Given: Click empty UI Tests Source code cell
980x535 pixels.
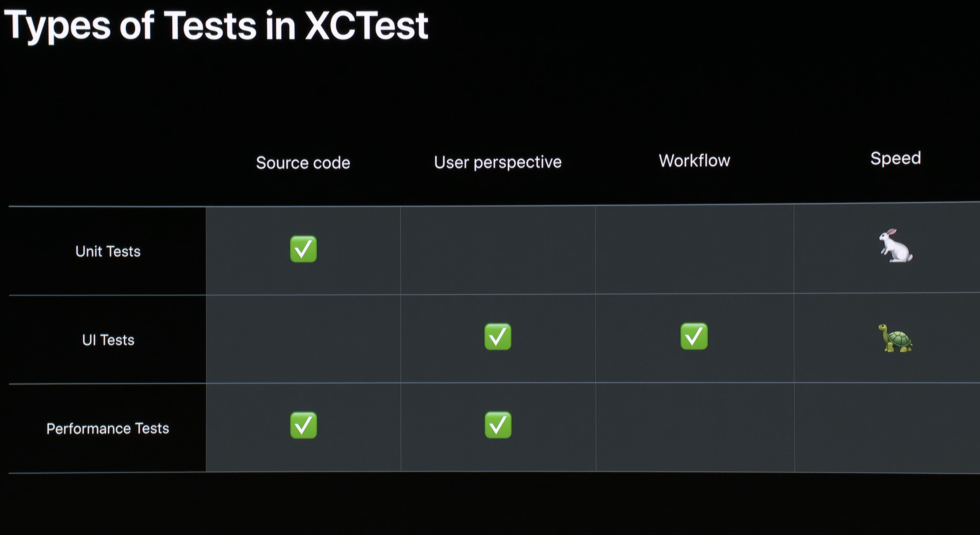Looking at the screenshot, I should [303, 339].
